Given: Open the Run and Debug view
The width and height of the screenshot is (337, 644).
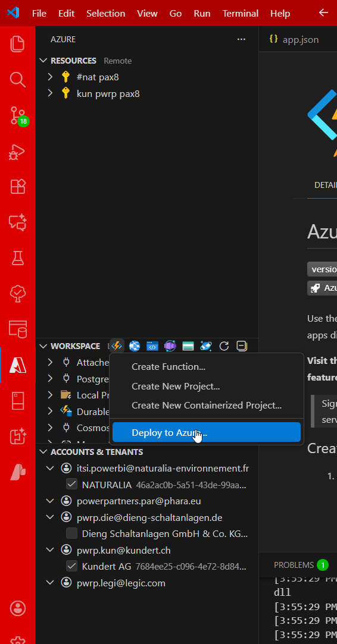Looking at the screenshot, I should [17, 152].
